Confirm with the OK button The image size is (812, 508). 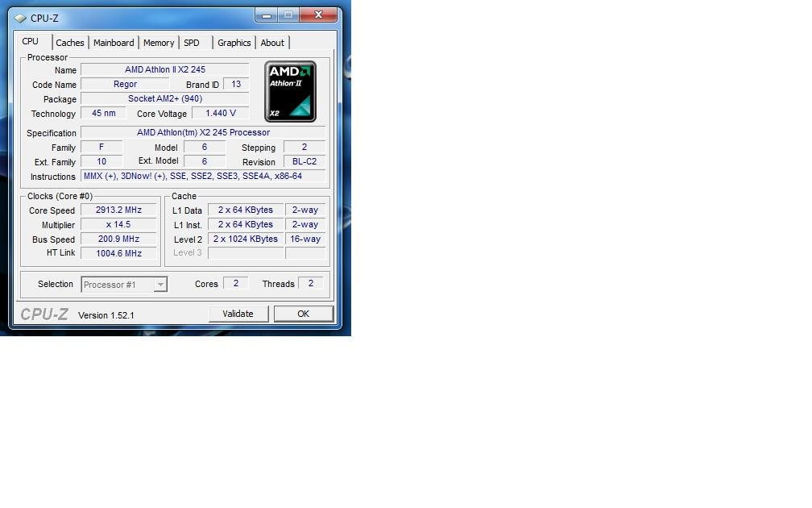pos(304,314)
